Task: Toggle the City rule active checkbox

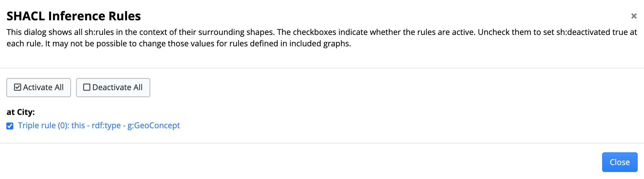Action: point(10,126)
